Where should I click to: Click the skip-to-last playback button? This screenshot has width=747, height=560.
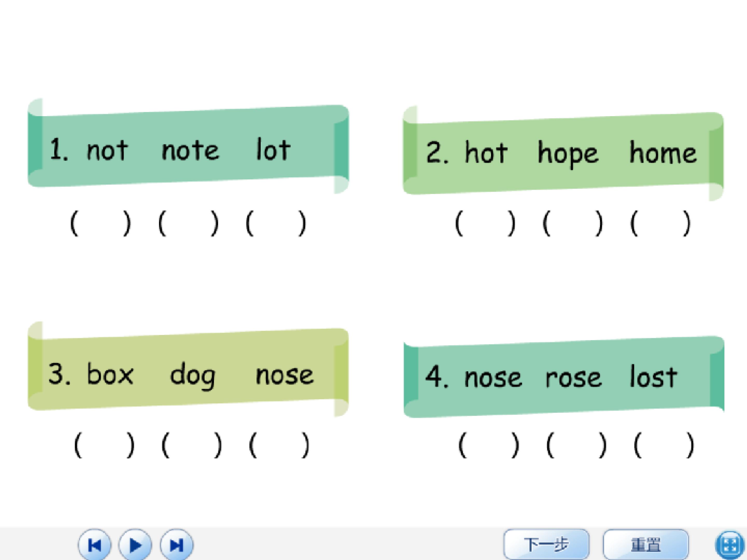177,545
